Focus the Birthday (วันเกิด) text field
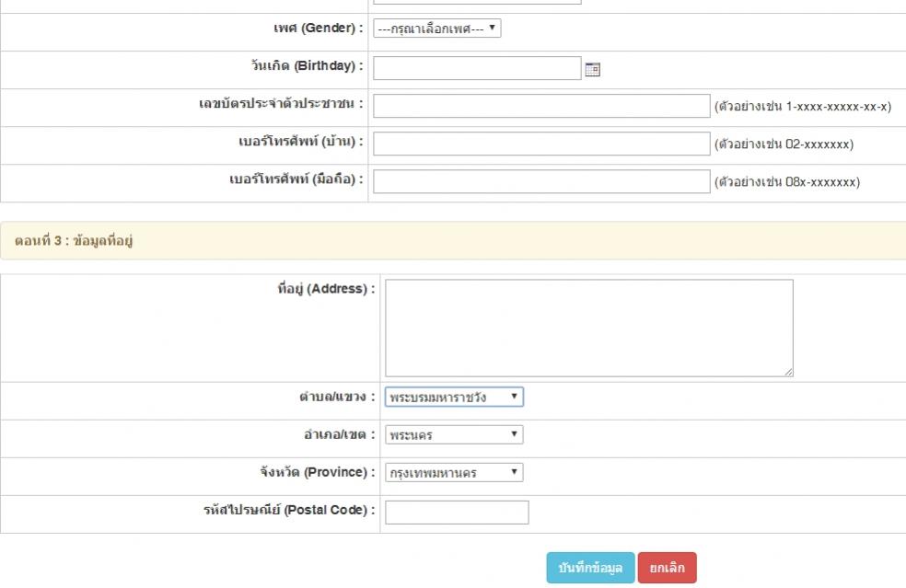The height and width of the screenshot is (588, 906). pos(477,69)
